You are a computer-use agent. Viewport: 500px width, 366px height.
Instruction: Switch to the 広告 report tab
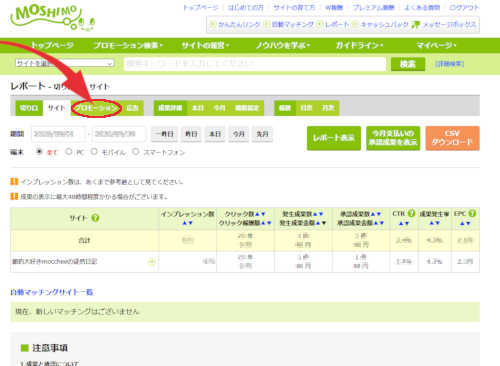[132, 108]
